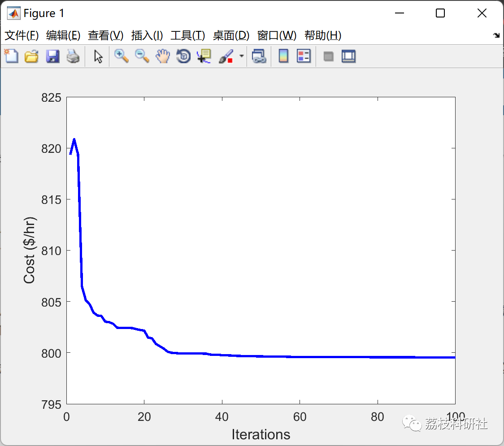The width and height of the screenshot is (504, 446).
Task: Click the New Figure icon
Action: tap(12, 56)
